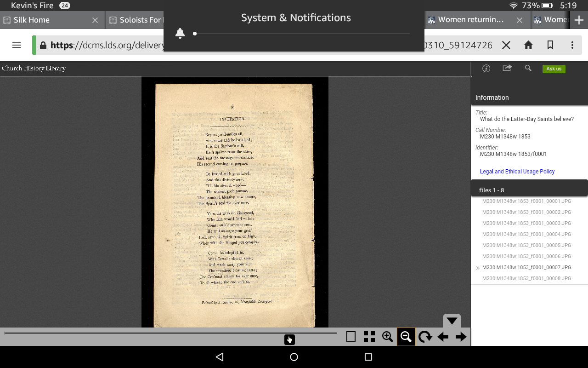The image size is (588, 368).
Task: Open the browser hamburger menu
Action: [17, 45]
